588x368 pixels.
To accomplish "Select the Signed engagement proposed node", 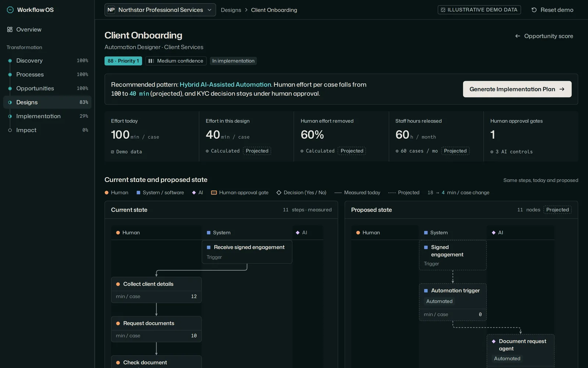I will coord(453,255).
